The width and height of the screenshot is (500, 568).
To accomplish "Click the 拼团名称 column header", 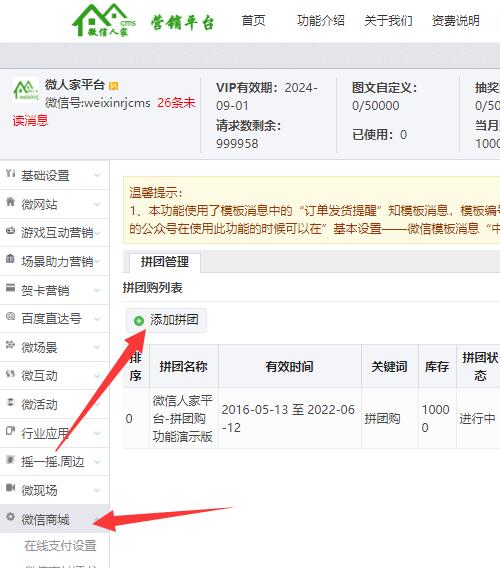I will point(184,366).
